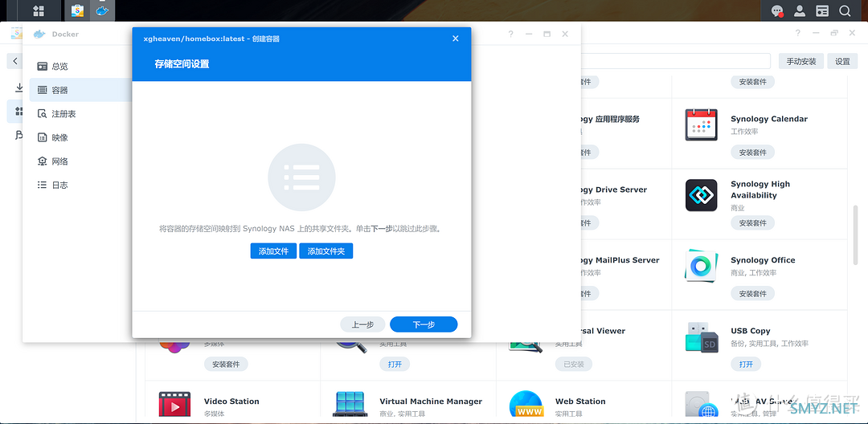Open notifications chat bubble icon
Screen dimensions: 868x424
[777, 10]
